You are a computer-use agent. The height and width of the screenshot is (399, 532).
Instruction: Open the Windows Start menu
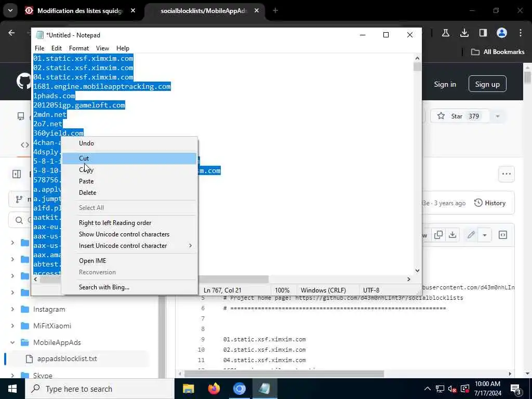12,389
